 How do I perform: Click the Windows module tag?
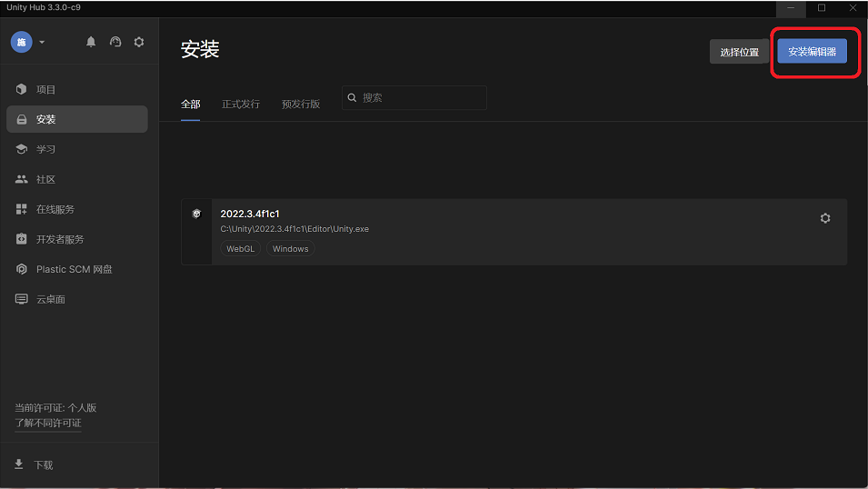click(x=291, y=249)
